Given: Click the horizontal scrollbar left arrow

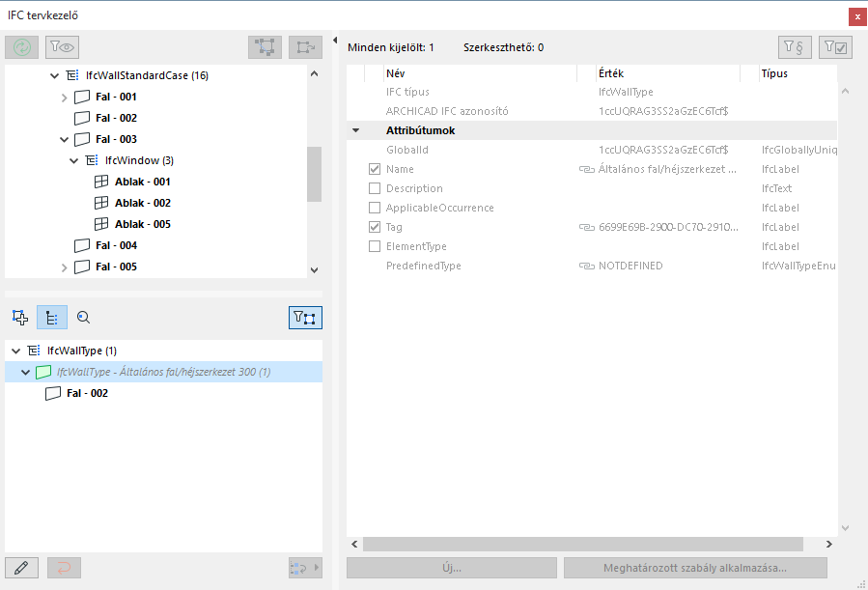Looking at the screenshot, I should [x=355, y=544].
